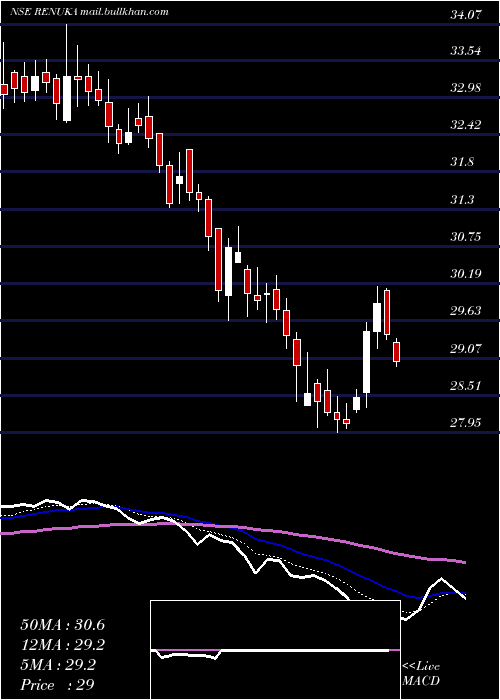
Task: Click the 31.3 price axis label
Action: (x=462, y=200)
